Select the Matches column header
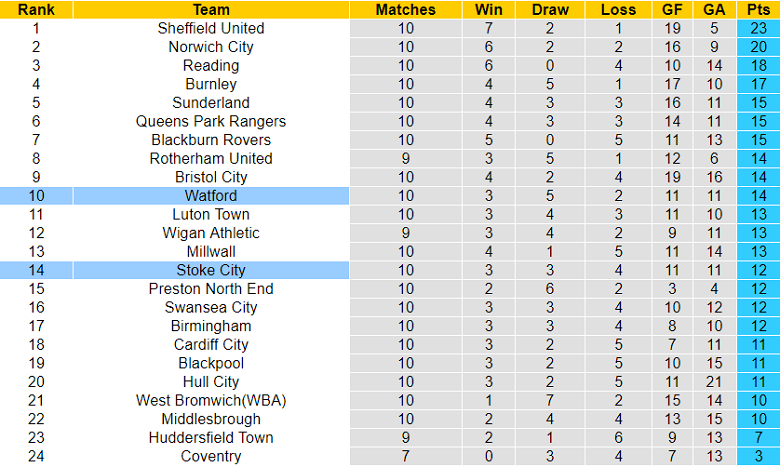The width and height of the screenshot is (780, 467). pyautogui.click(x=405, y=10)
